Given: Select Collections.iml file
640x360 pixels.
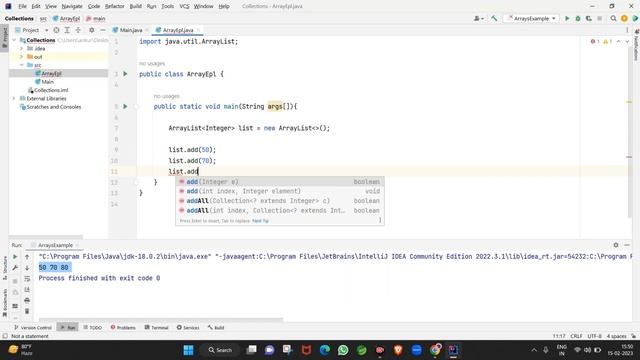Looking at the screenshot, I should tap(51, 90).
